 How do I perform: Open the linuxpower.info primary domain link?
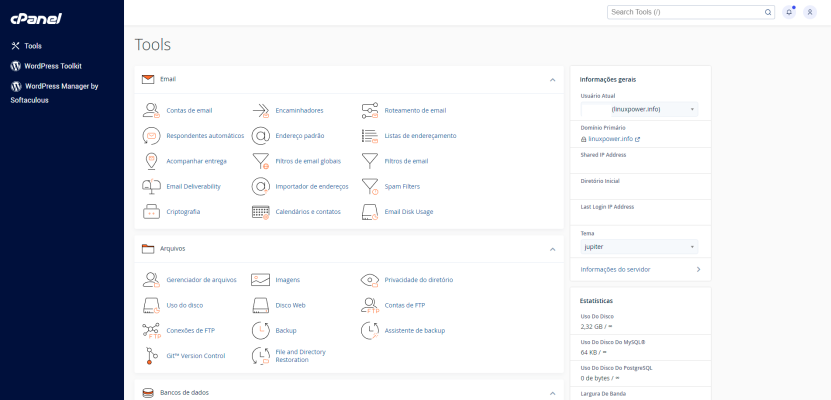[613, 139]
